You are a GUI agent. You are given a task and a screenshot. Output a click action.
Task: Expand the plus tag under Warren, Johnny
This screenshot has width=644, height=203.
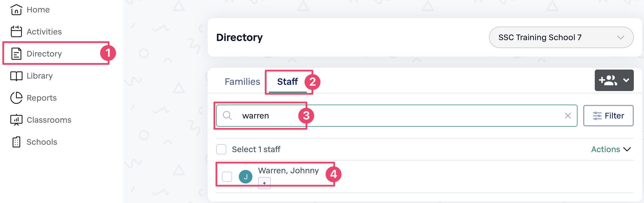click(264, 183)
